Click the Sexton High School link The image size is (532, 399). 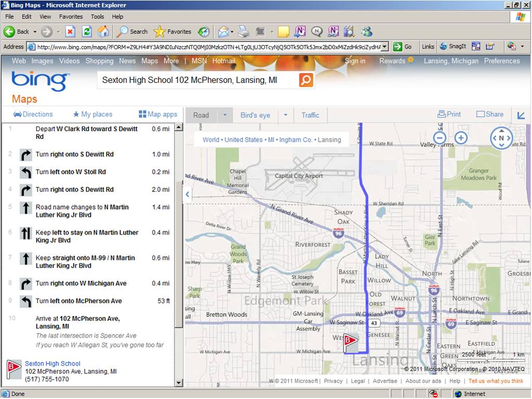click(52, 363)
